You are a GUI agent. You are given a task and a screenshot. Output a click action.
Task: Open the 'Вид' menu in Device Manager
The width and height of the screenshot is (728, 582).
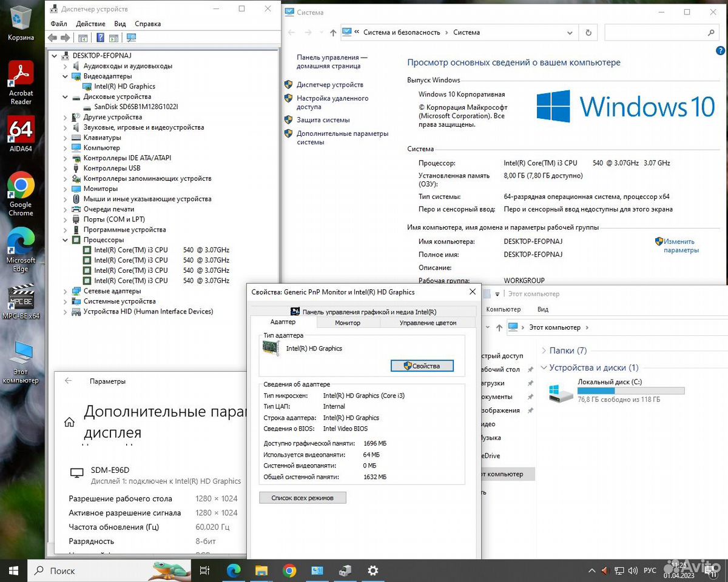point(120,24)
